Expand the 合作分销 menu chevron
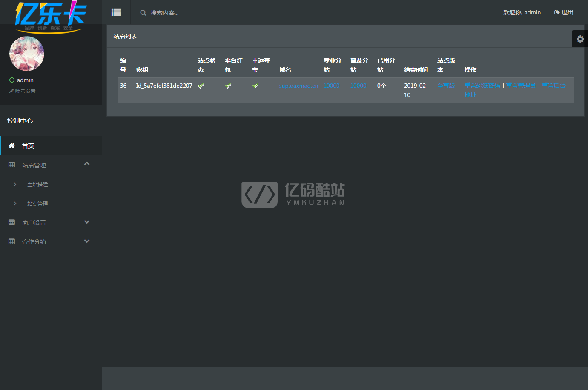The image size is (588, 390). [x=87, y=241]
